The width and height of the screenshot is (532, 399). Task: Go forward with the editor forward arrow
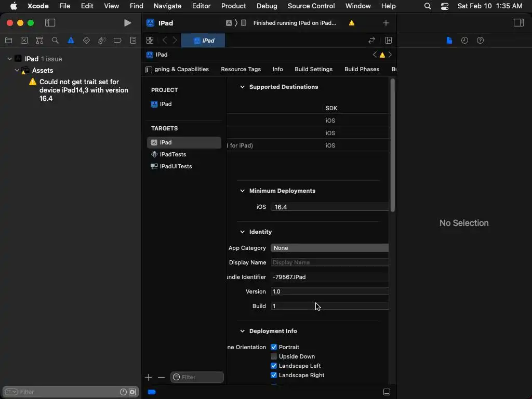(175, 41)
